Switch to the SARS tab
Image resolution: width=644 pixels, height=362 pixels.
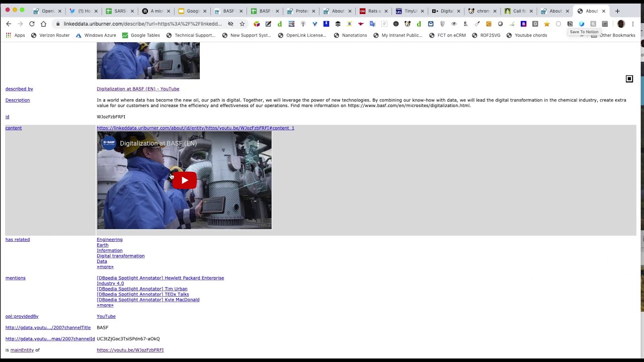click(119, 11)
